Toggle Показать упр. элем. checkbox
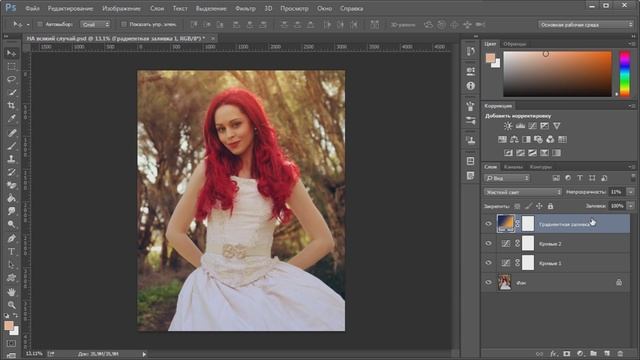 click(124, 24)
